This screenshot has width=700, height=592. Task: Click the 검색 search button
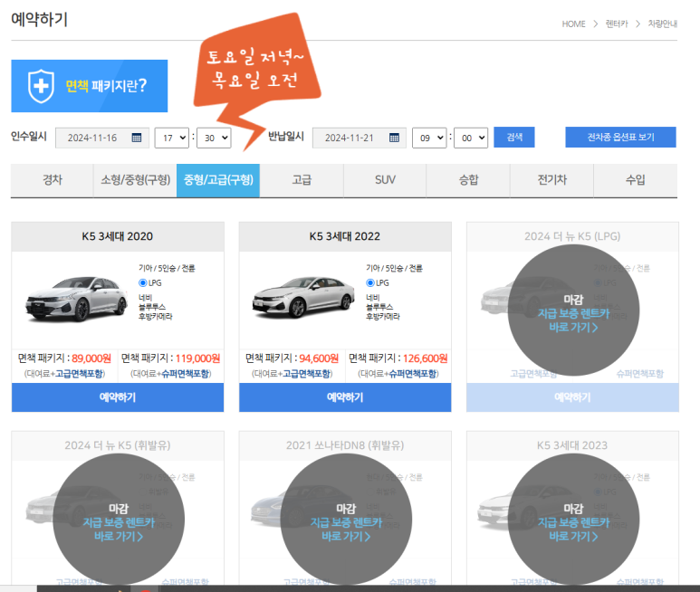pyautogui.click(x=514, y=137)
